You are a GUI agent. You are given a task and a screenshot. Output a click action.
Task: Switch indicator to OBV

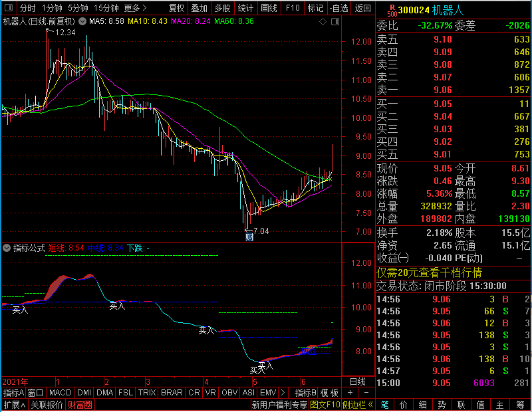click(x=229, y=393)
